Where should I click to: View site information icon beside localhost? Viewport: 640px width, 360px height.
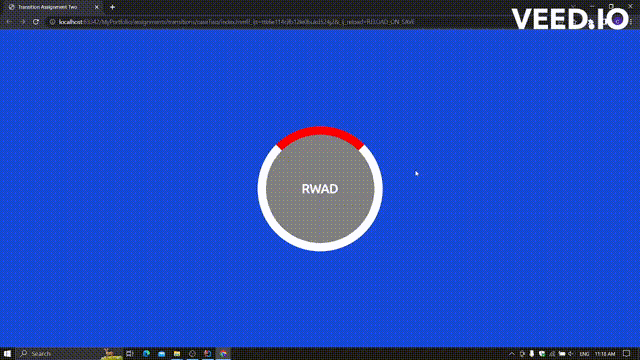coord(52,22)
